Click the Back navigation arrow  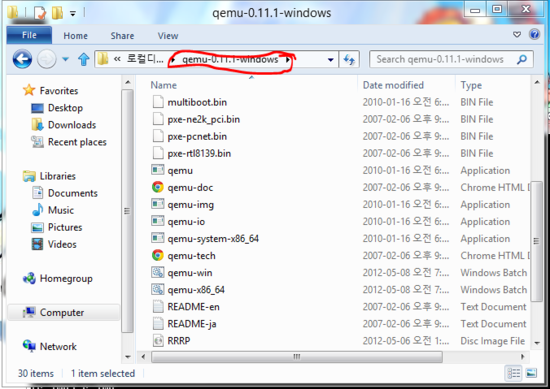tap(22, 59)
